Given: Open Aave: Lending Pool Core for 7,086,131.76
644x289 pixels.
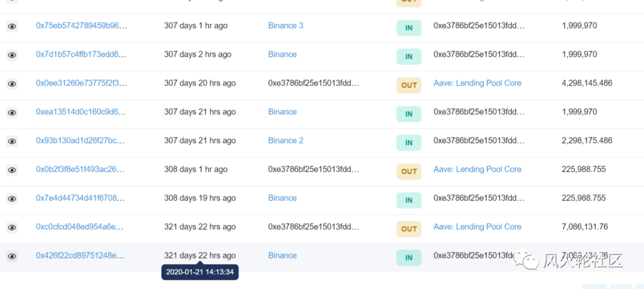Looking at the screenshot, I should point(477,227).
